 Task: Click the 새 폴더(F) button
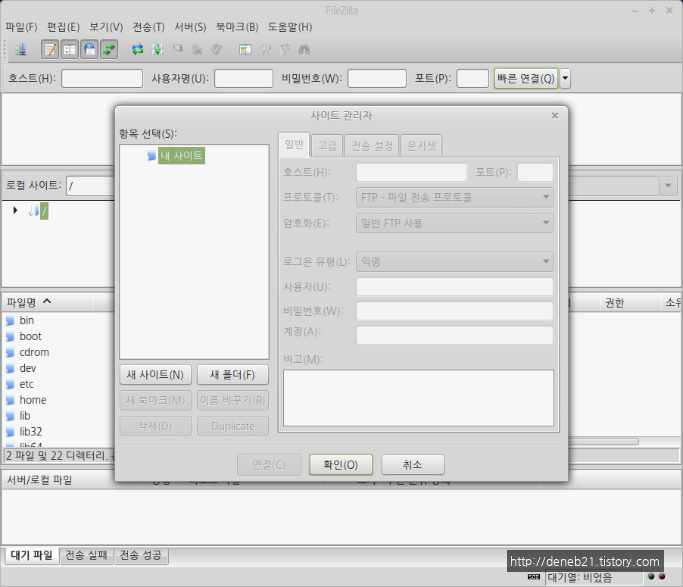(233, 375)
